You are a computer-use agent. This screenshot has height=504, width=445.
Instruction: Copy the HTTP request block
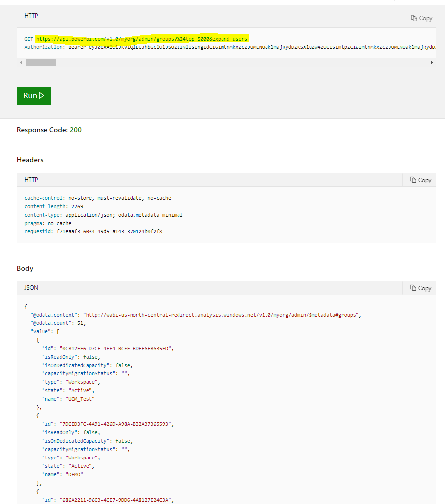[422, 18]
